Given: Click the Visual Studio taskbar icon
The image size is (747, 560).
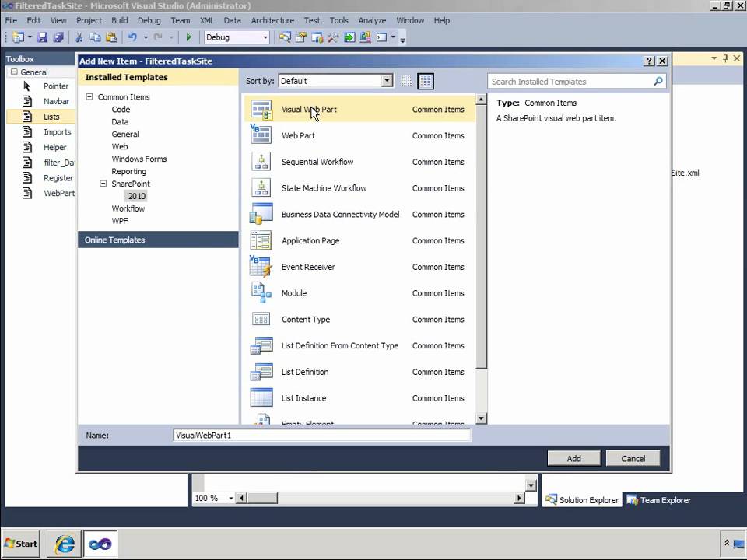Looking at the screenshot, I should (100, 544).
